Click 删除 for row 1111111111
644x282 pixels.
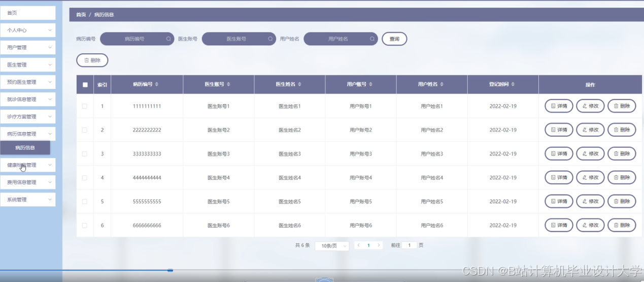coord(622,106)
